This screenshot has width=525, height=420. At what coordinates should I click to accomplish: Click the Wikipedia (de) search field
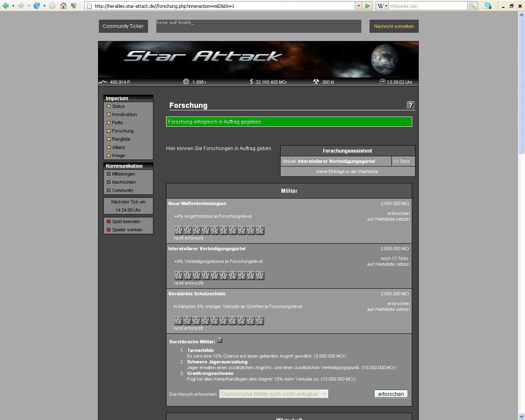(428, 6)
